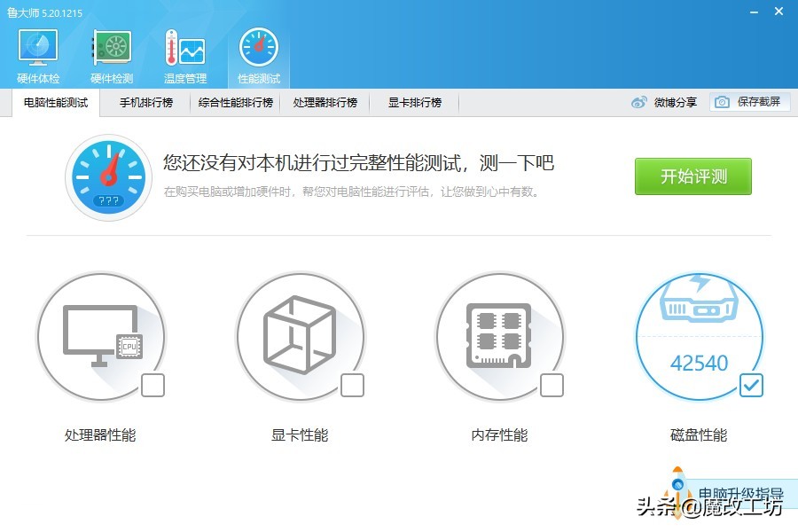Enable the 处理器性能 test checkbox
798x532 pixels.
click(x=153, y=386)
